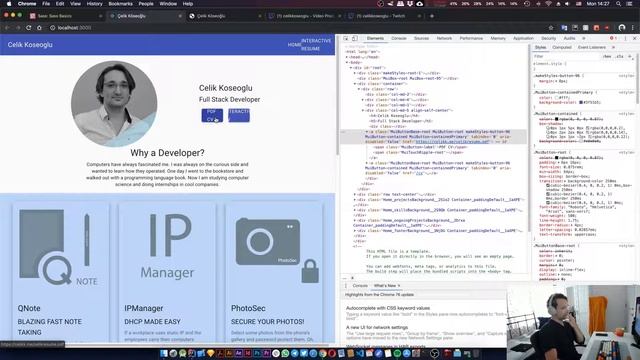Launch Spotify from the dock
The height and width of the screenshot is (360, 640).
pos(397,353)
